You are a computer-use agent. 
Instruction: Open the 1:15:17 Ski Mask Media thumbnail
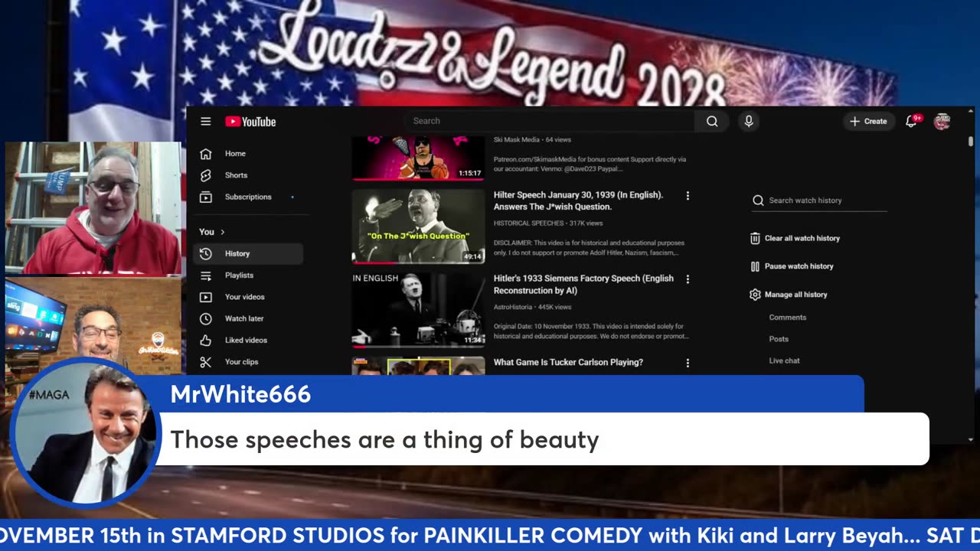point(418,158)
